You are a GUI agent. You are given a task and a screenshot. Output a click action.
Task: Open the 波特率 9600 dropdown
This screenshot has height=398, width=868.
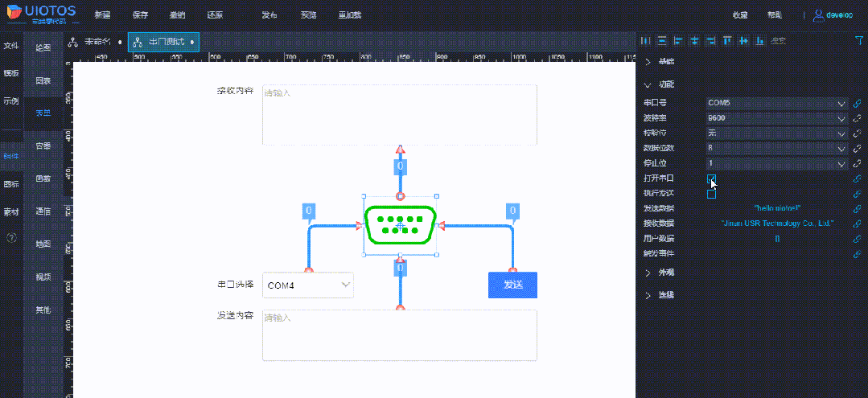(x=777, y=118)
